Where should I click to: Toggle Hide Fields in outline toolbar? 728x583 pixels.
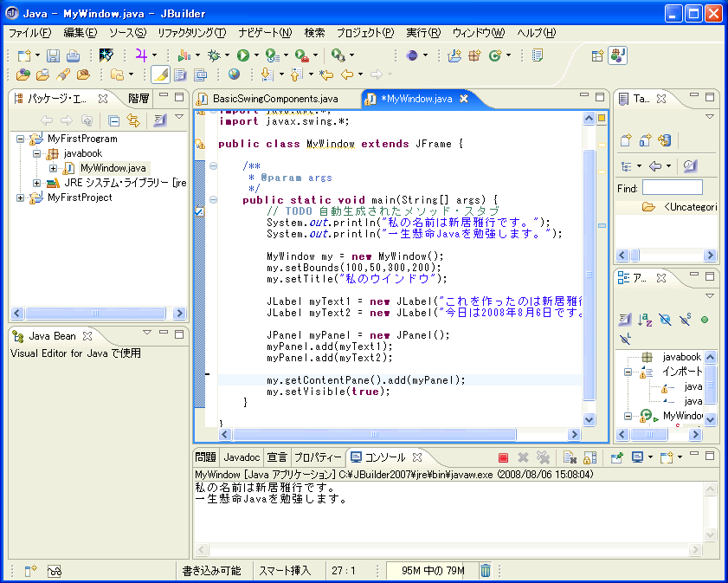pyautogui.click(x=665, y=320)
